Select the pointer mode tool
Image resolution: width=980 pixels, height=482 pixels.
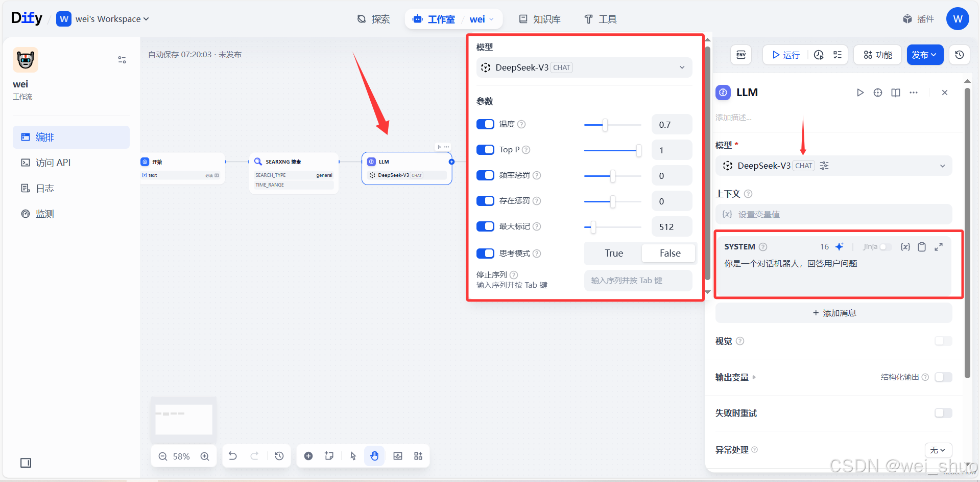(x=353, y=456)
